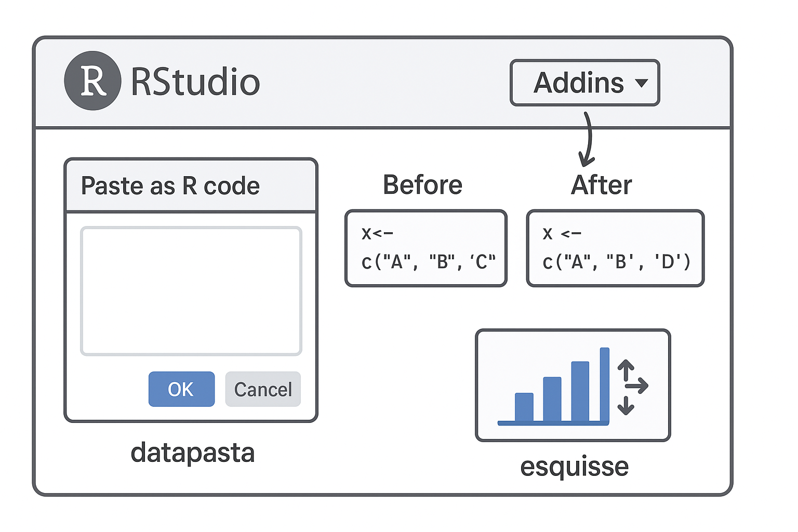Click the Addins dropdown triangle arrow
The width and height of the screenshot is (798, 532).
pyautogui.click(x=642, y=83)
